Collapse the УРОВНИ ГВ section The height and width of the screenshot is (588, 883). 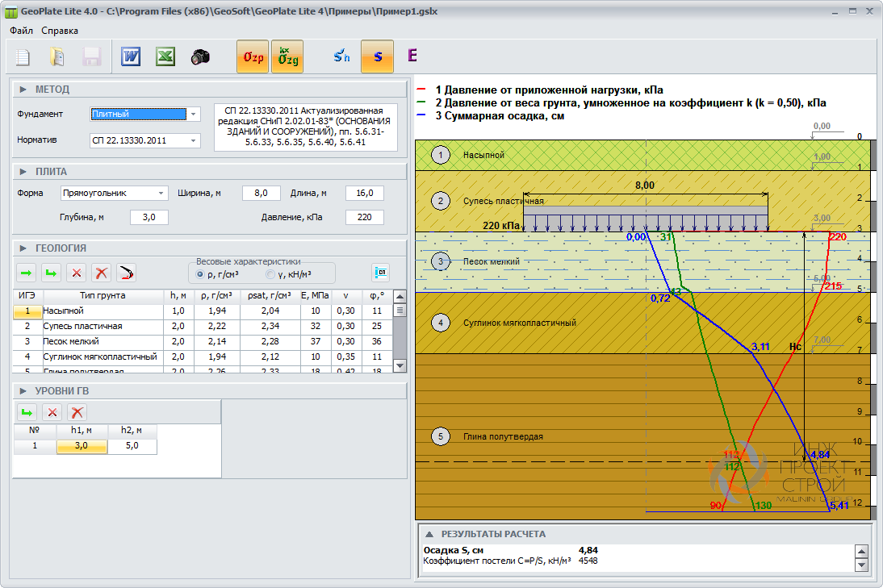point(23,391)
